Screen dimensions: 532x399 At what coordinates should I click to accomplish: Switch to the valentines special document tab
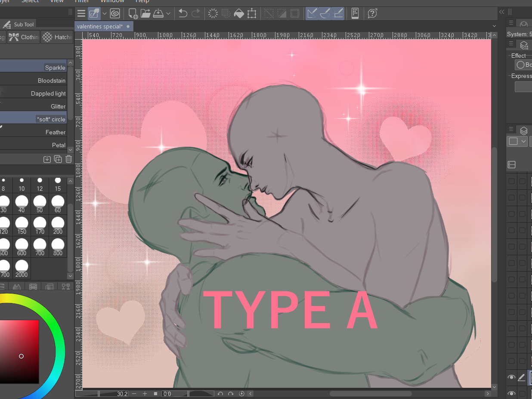(x=100, y=27)
